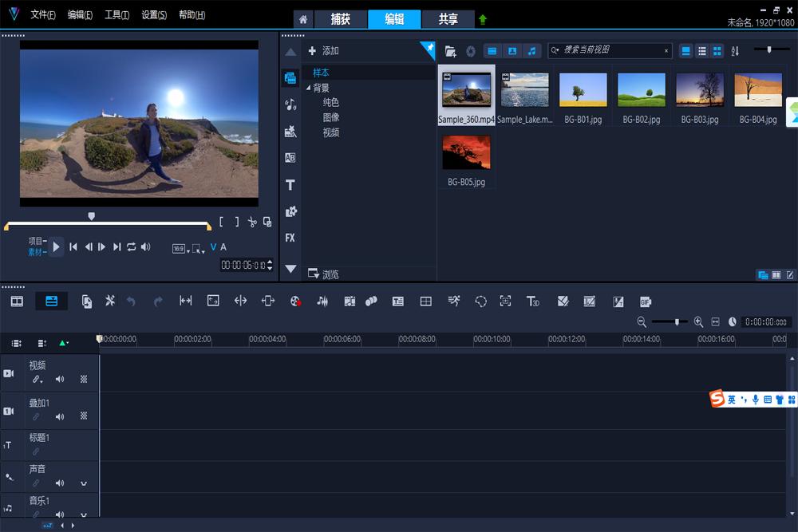Expand the 声音 voice track chevron
The image size is (798, 532).
coord(83,483)
